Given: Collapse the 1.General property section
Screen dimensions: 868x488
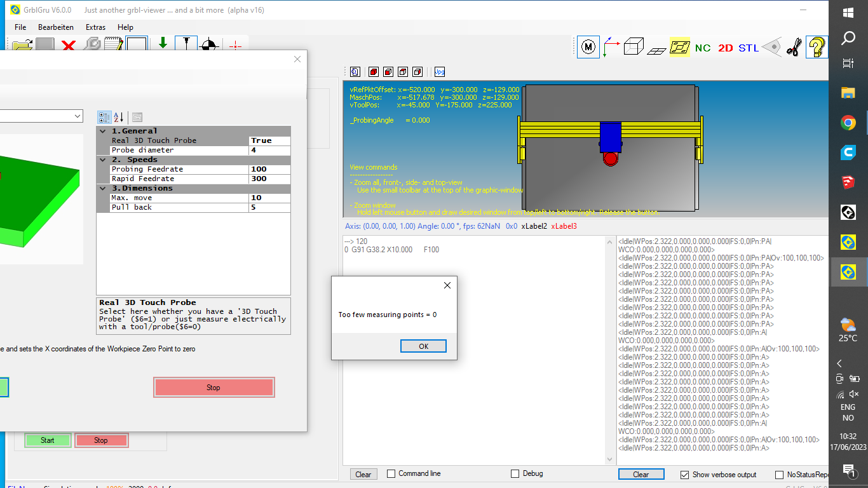Looking at the screenshot, I should pos(104,131).
